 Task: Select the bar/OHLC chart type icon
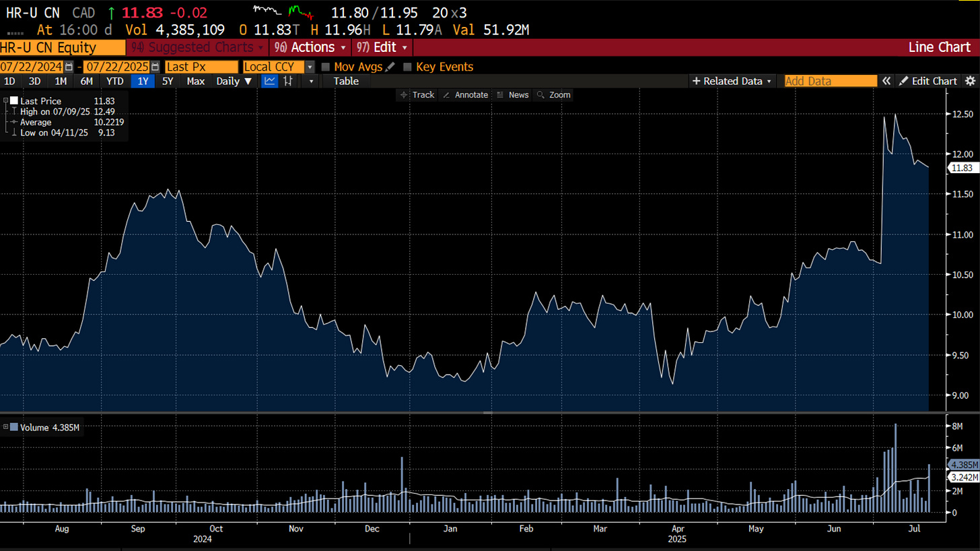[288, 81]
